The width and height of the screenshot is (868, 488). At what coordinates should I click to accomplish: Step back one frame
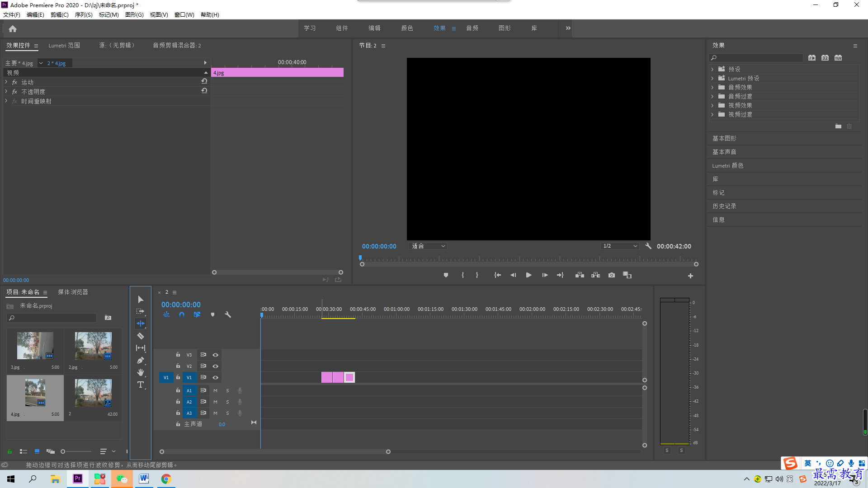click(x=513, y=275)
